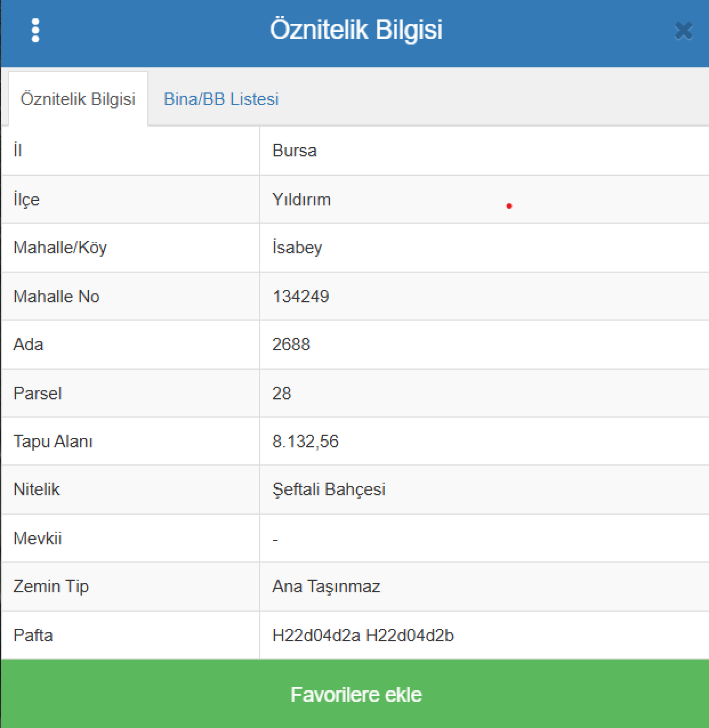
Task: Click the Öznitelik Bilgisi header title
Action: point(356,30)
